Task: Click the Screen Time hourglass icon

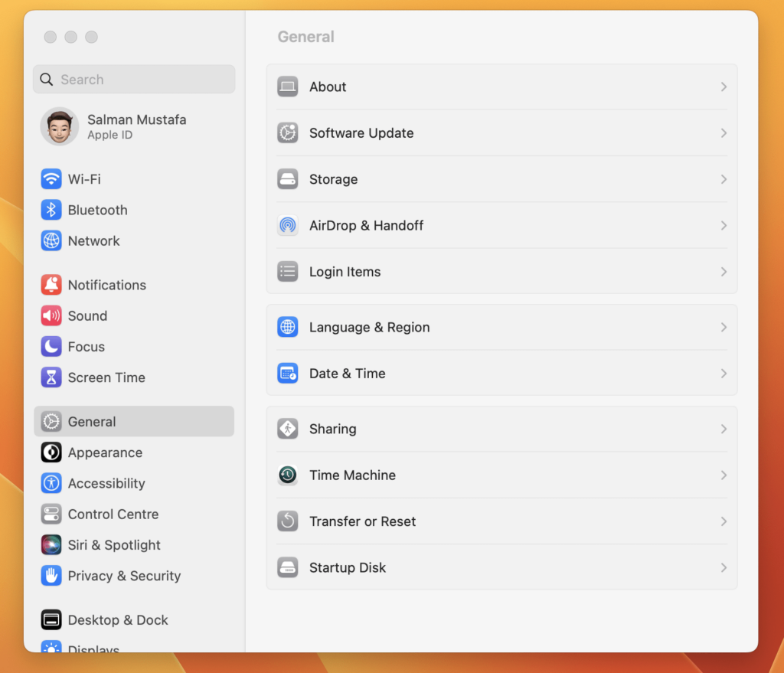Action: pos(51,377)
